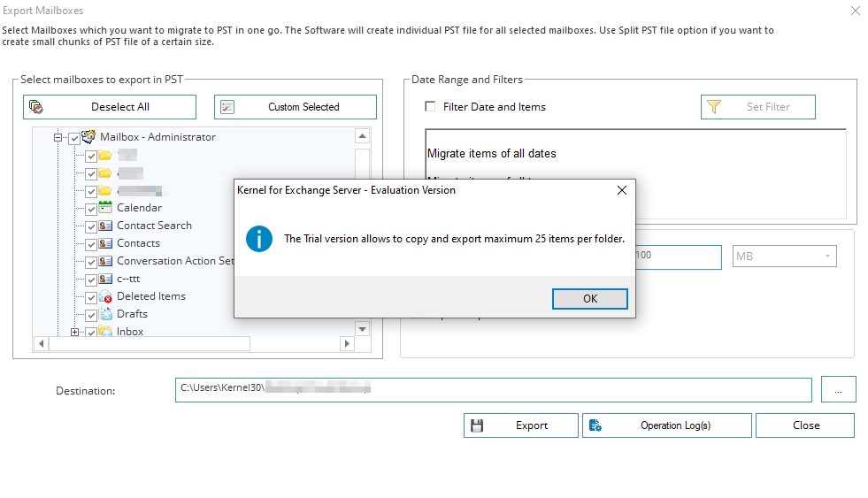Click OK in the evaluation version dialog
The width and height of the screenshot is (868, 498).
[x=589, y=299]
